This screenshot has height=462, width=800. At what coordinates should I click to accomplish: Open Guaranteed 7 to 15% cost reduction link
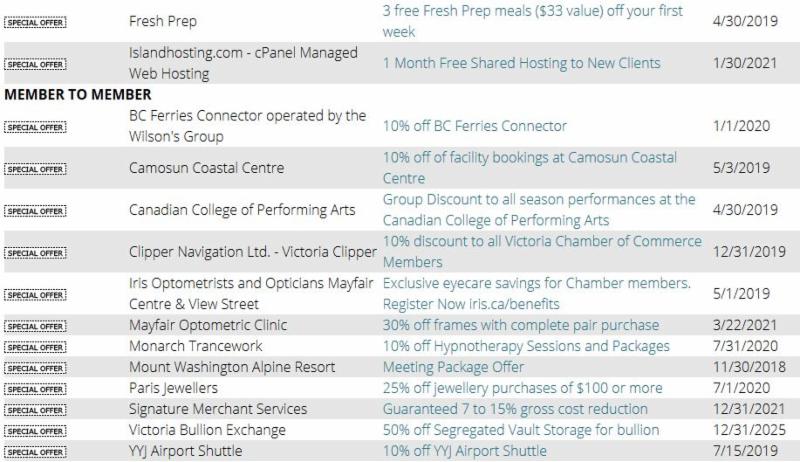click(515, 409)
